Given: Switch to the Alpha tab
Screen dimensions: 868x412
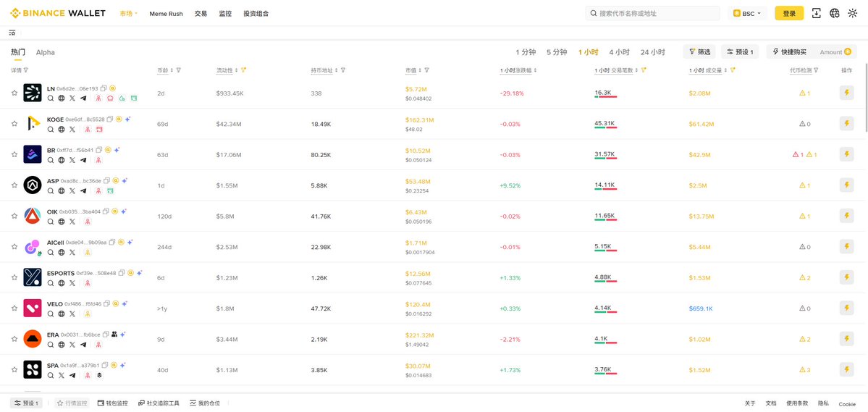Looking at the screenshot, I should pos(46,52).
